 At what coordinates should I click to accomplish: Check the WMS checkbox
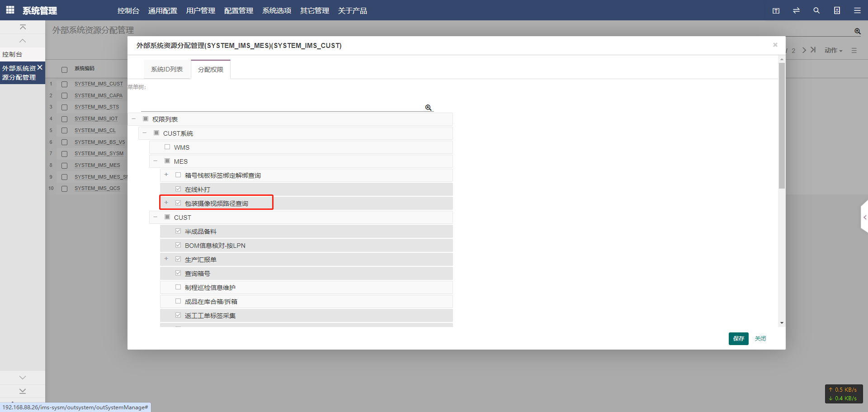pos(167,147)
